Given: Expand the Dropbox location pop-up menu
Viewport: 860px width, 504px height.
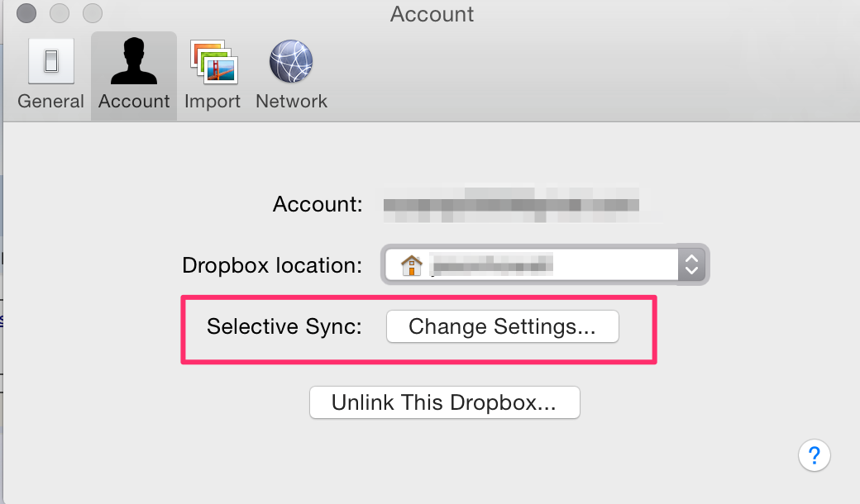Looking at the screenshot, I should [545, 264].
